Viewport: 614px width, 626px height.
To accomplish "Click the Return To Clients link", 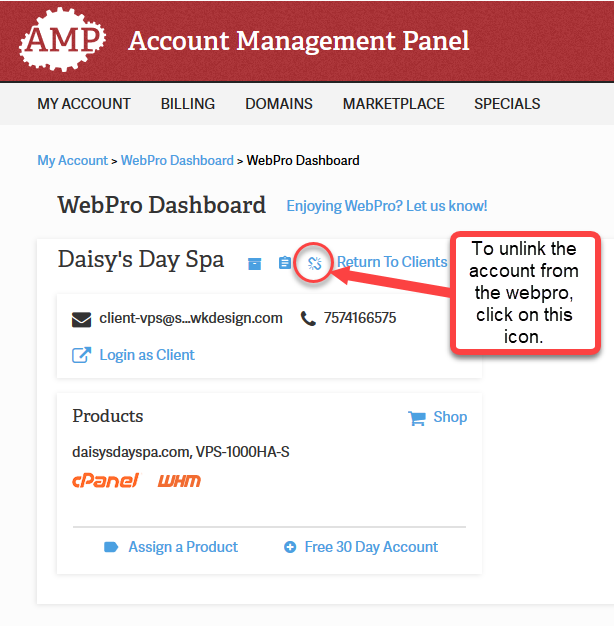I will 392,262.
